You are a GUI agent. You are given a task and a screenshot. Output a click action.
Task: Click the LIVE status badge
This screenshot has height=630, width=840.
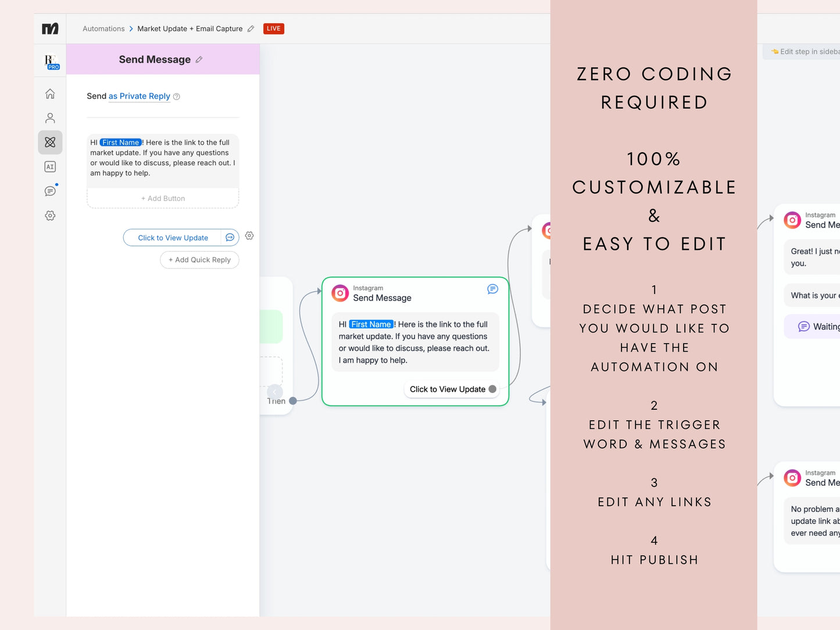coord(274,28)
